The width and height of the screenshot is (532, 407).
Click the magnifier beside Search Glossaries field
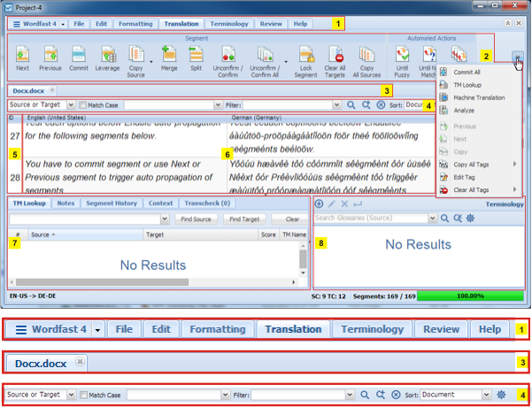pos(444,218)
